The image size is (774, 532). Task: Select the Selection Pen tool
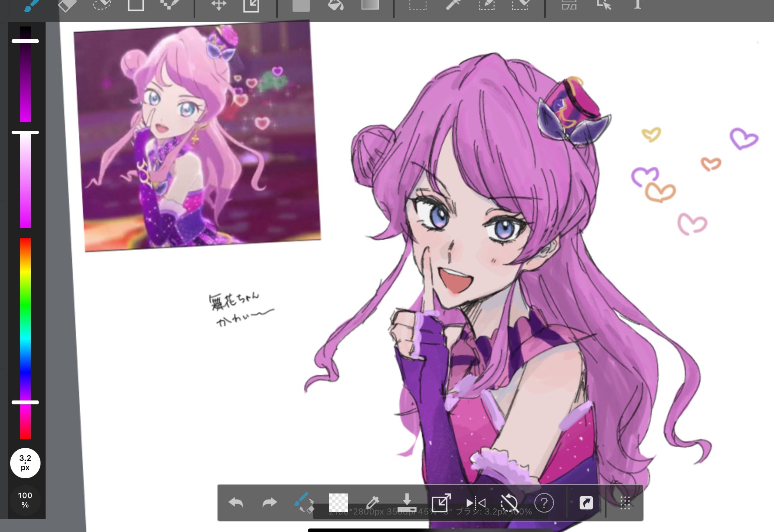(487, 5)
